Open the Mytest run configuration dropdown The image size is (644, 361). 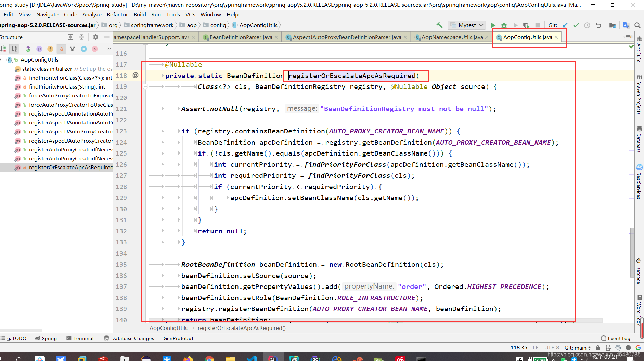[x=466, y=25]
